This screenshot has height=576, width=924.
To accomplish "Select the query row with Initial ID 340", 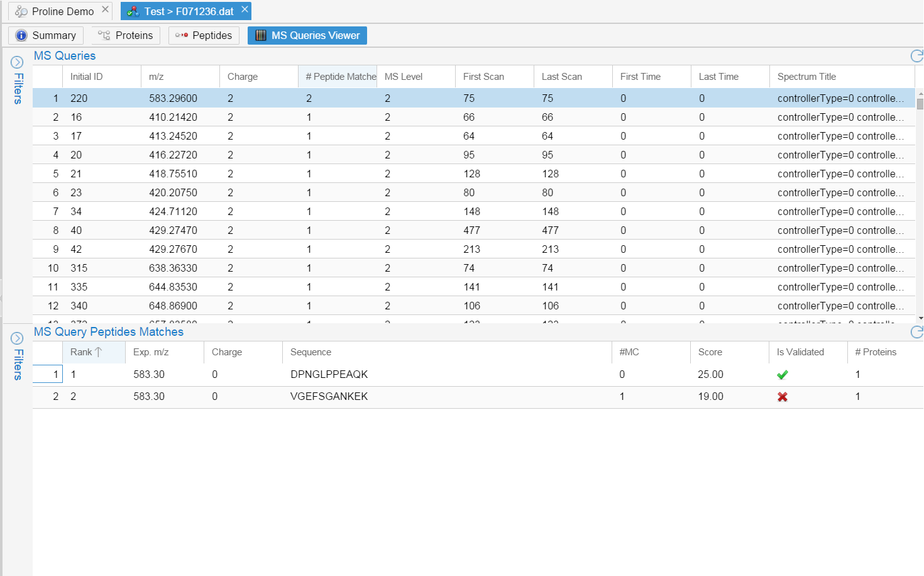I will pos(79,306).
